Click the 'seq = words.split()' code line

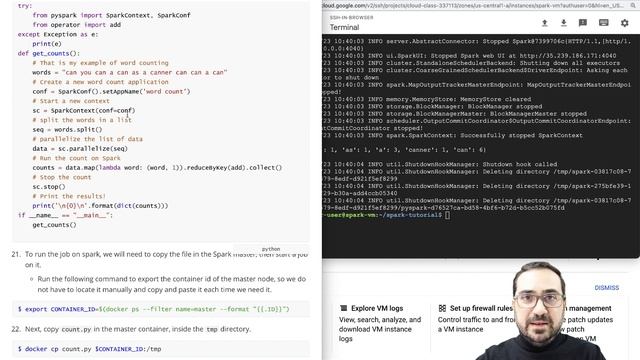pyautogui.click(x=67, y=129)
